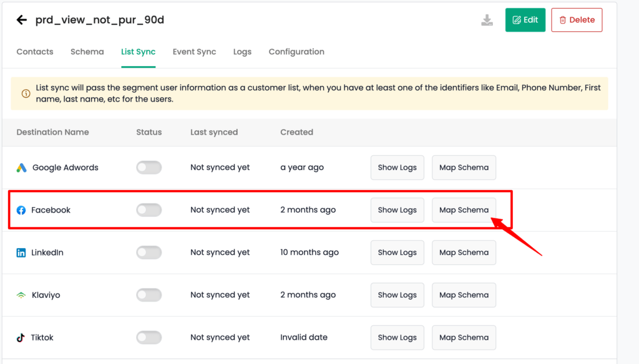Click the green Edit button
Image resolution: width=639 pixels, height=364 pixels.
pyautogui.click(x=525, y=20)
